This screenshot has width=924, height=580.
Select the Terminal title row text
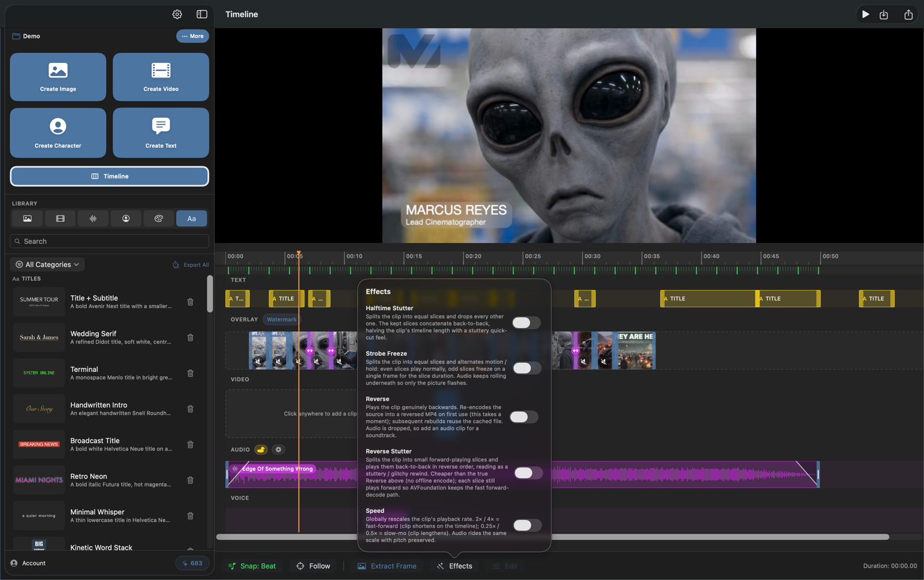point(84,369)
